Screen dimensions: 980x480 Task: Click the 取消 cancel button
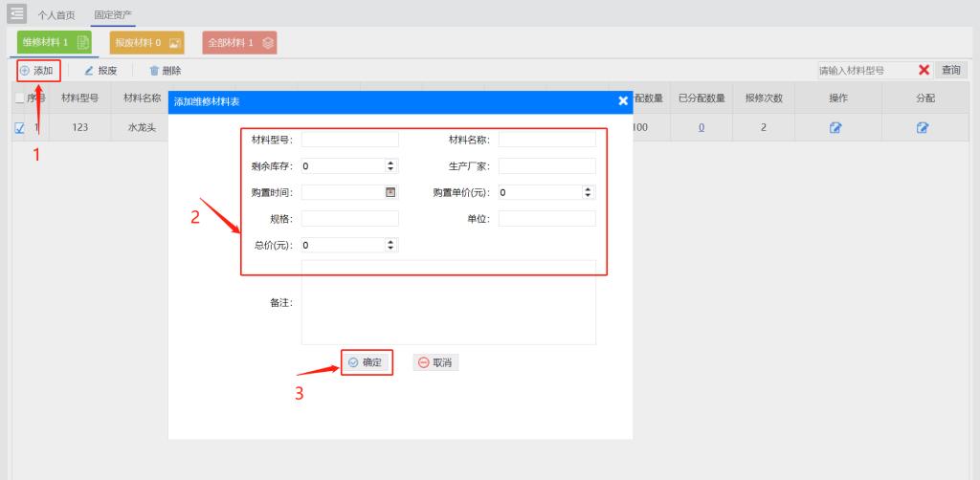(435, 362)
